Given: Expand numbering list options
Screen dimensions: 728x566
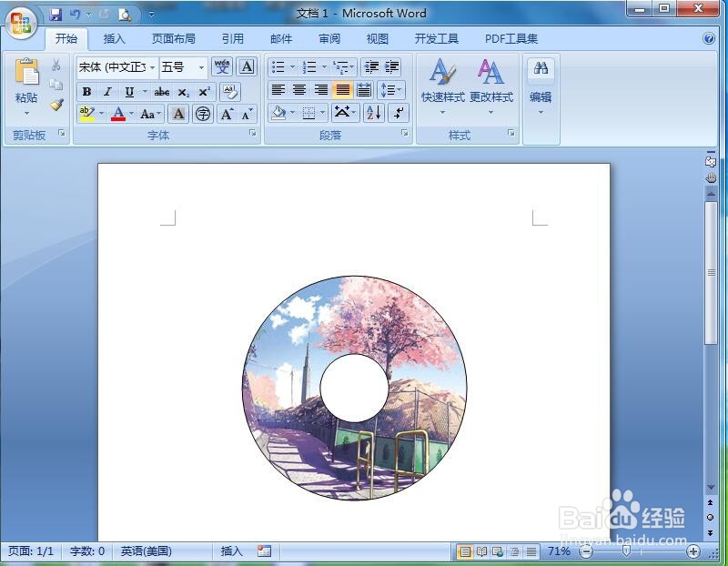Looking at the screenshot, I should [x=324, y=66].
